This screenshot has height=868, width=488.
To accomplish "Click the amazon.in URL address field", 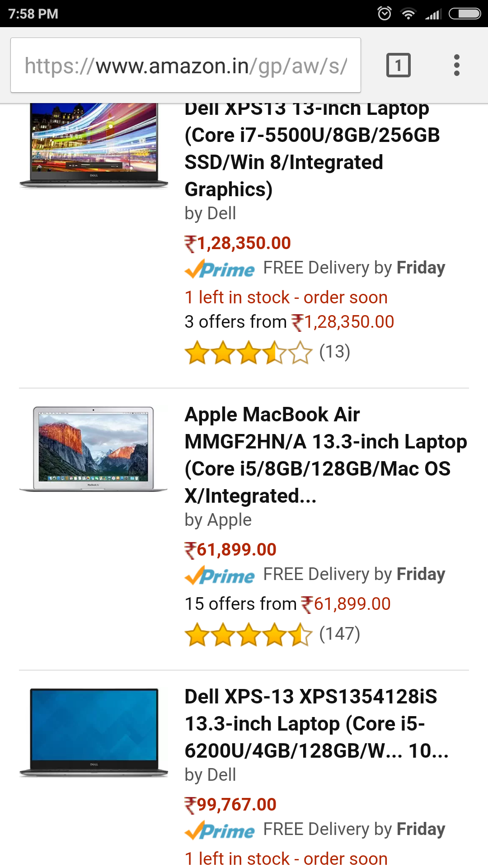I will pyautogui.click(x=186, y=65).
